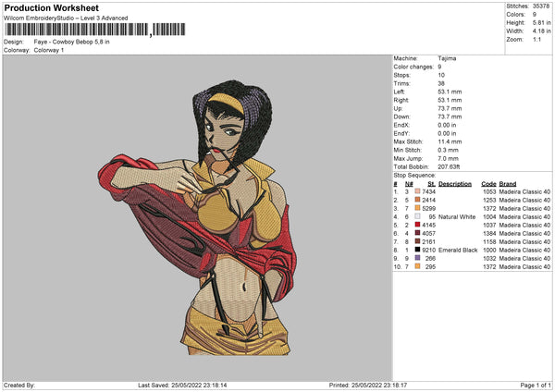Click the machine value 'Tajima'
Viewport: 555px width, 392px height.
(447, 58)
